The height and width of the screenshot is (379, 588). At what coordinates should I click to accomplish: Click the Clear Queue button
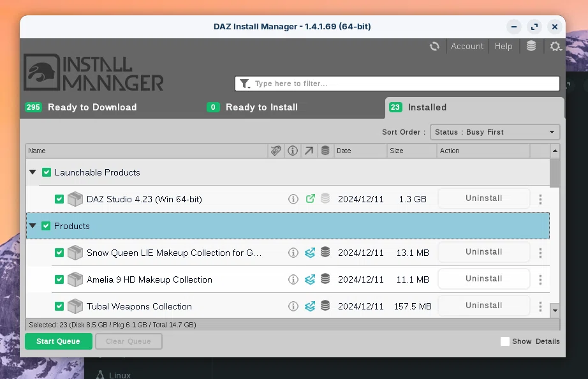click(129, 341)
